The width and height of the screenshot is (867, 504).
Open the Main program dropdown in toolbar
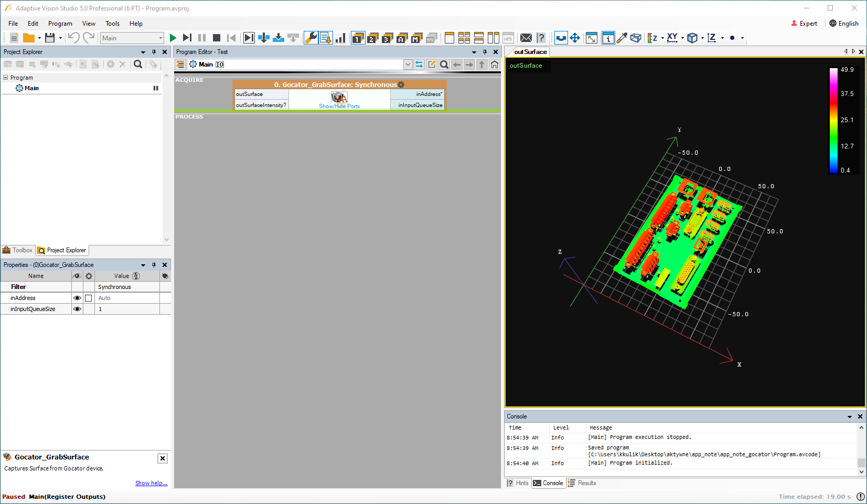click(x=160, y=38)
